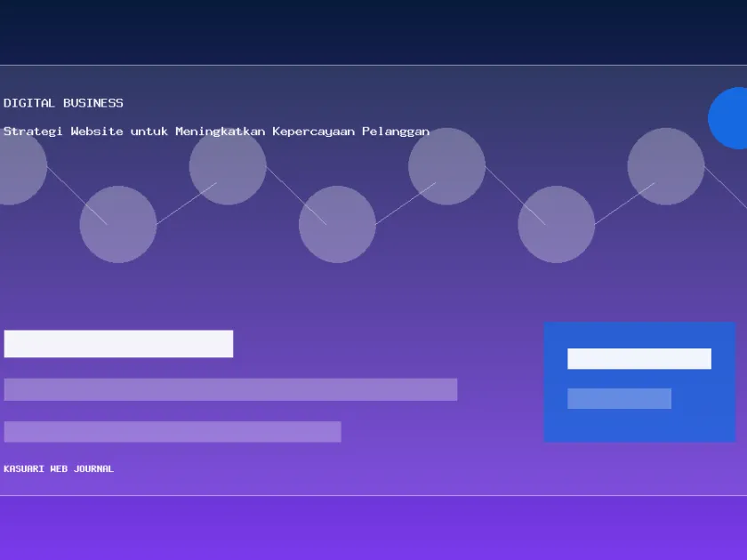Select the rightmost upper gray circle
747x560 pixels.
(x=666, y=167)
